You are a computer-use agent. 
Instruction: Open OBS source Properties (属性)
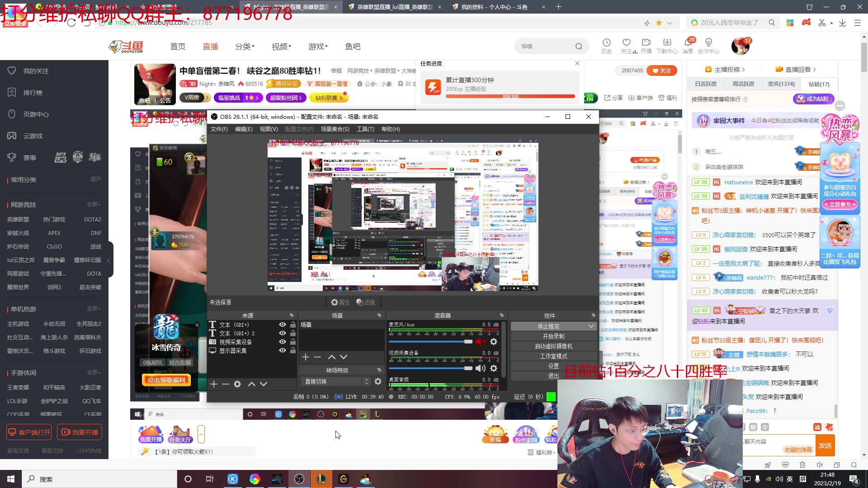point(340,302)
